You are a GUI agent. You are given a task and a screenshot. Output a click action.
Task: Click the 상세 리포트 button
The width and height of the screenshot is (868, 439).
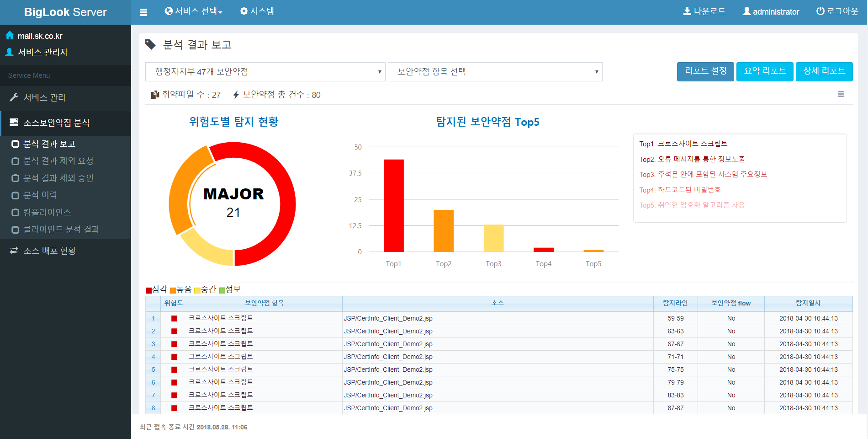point(824,71)
